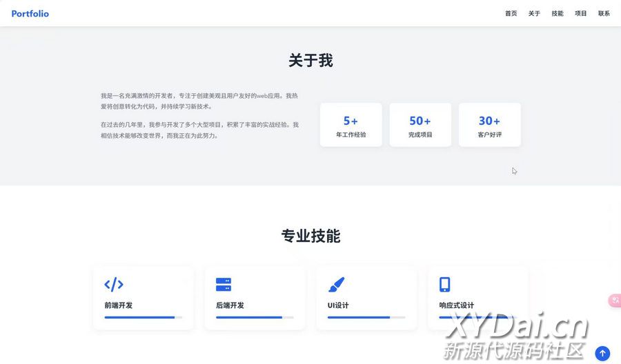The height and width of the screenshot is (364, 621).
Task: Click the responsive design mobile icon
Action: click(x=445, y=284)
